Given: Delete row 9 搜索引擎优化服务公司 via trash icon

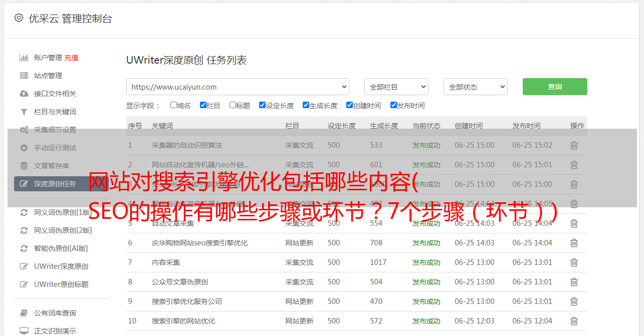Looking at the screenshot, I should click(574, 301).
